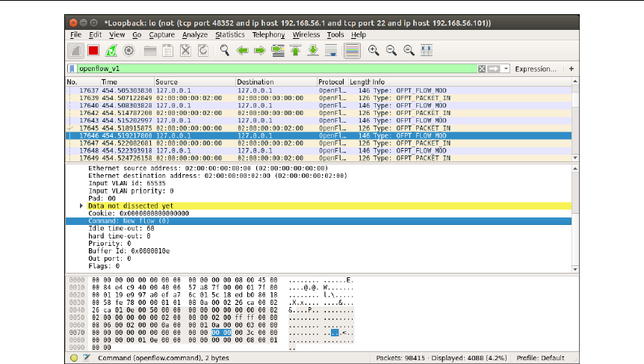Viewport: 644px width, 364px height.
Task: Click the Expression… button
Action: tap(535, 69)
